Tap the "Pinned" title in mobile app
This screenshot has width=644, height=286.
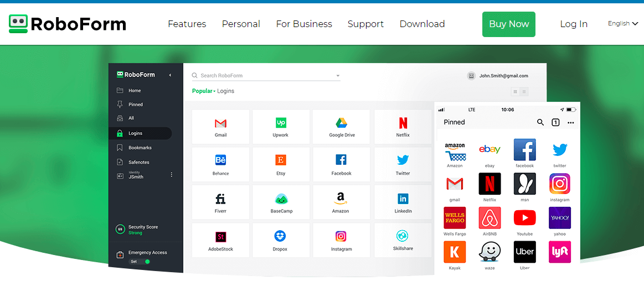pyautogui.click(x=454, y=122)
